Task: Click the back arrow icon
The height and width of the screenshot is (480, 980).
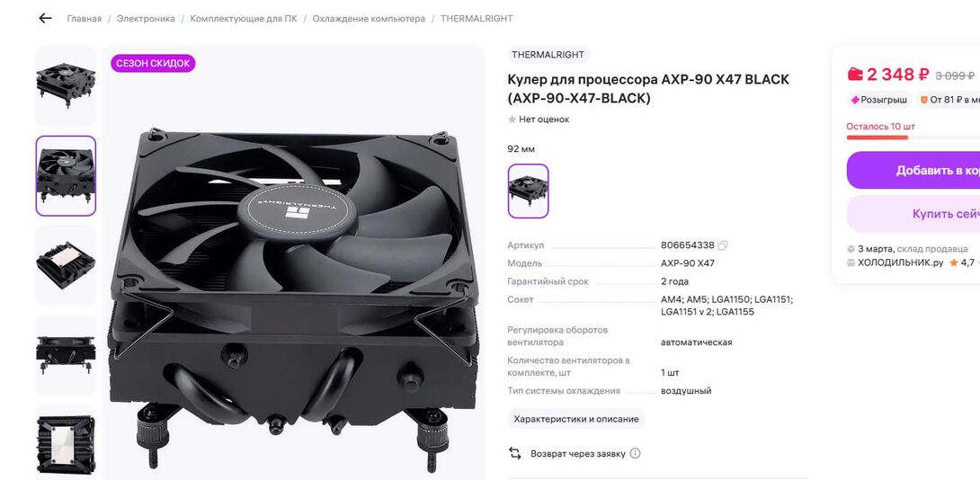Action: pos(45,18)
